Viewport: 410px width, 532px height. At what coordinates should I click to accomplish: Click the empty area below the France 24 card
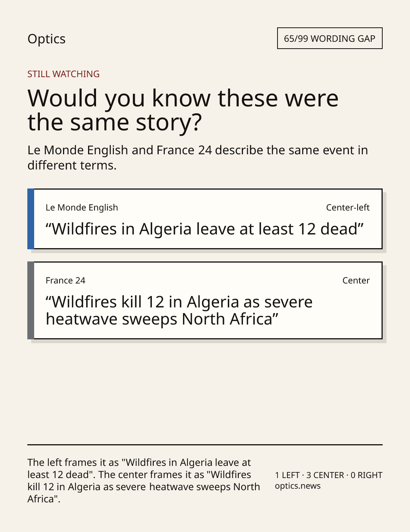(x=205, y=391)
